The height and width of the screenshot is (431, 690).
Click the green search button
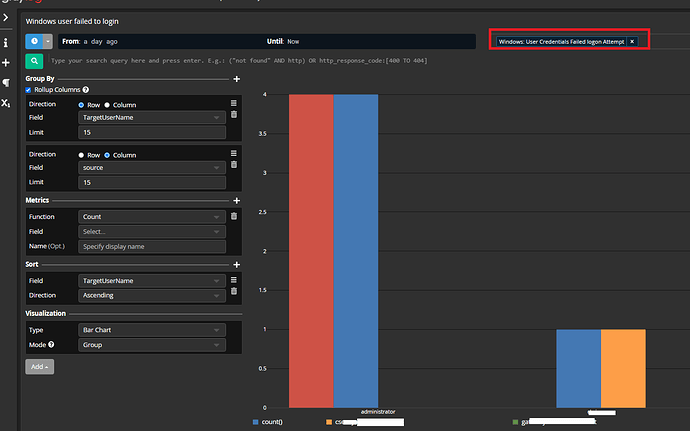(x=34, y=61)
